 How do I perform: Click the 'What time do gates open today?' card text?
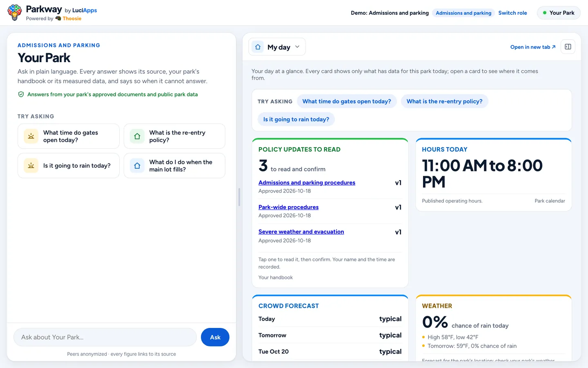coord(71,136)
